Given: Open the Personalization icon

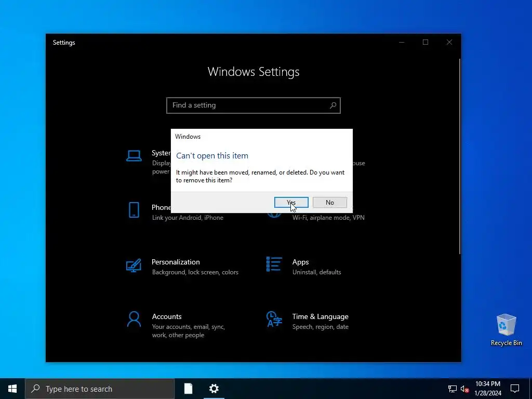Looking at the screenshot, I should pos(134,265).
